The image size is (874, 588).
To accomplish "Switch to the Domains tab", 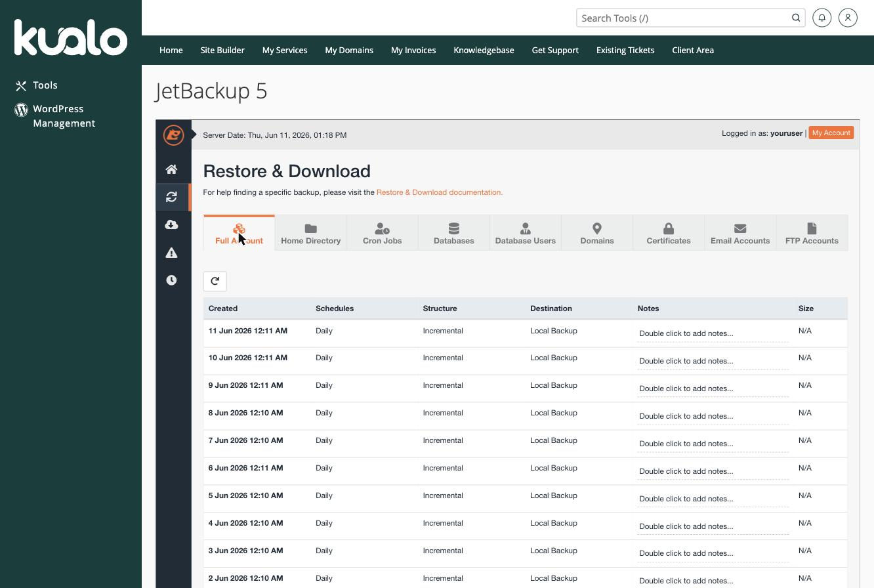I will coord(596,233).
